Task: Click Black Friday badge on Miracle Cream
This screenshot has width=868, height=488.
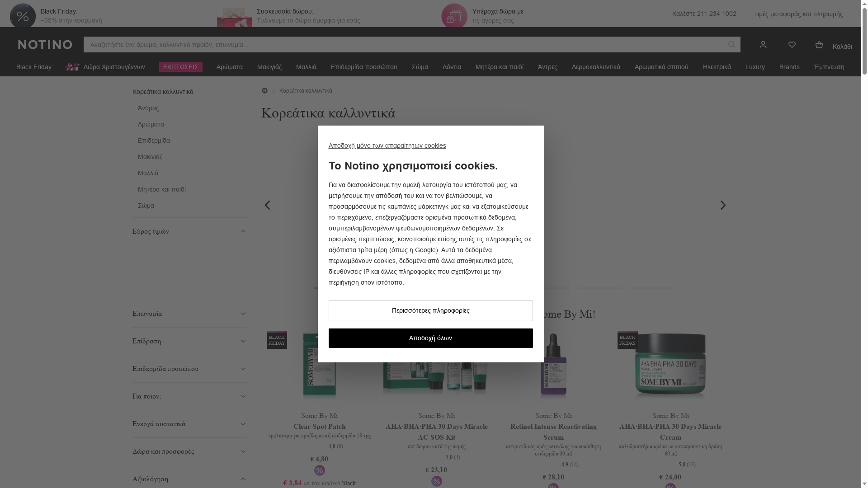Action: click(627, 340)
